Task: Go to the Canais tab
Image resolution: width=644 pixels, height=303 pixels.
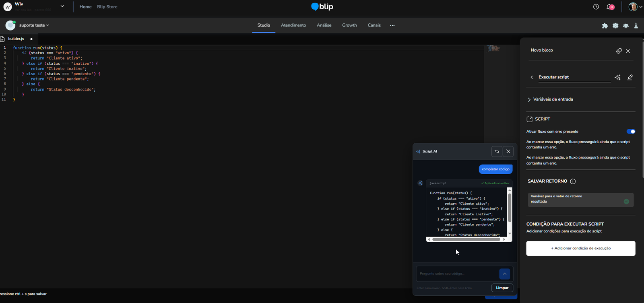Action: click(374, 25)
